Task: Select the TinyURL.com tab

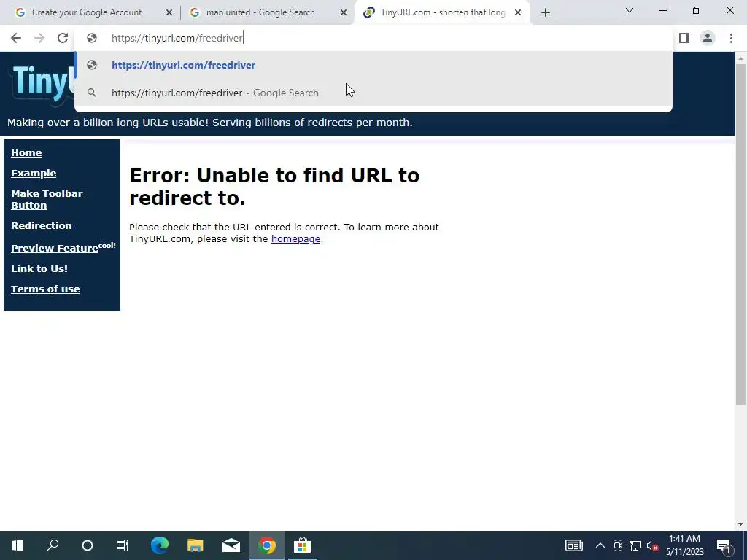Action: point(443,12)
